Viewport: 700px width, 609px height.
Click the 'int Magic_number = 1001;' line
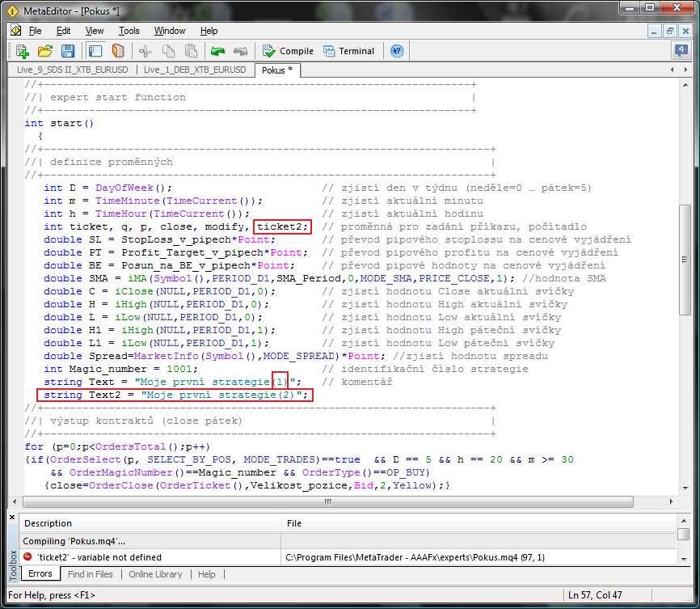(x=120, y=369)
